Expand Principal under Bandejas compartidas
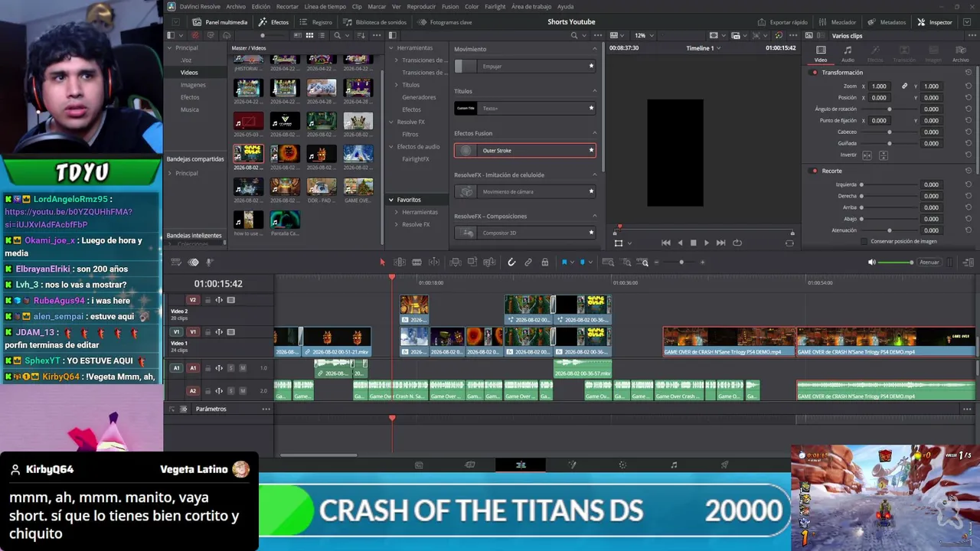Viewport: 980px width, 551px height. tap(170, 173)
